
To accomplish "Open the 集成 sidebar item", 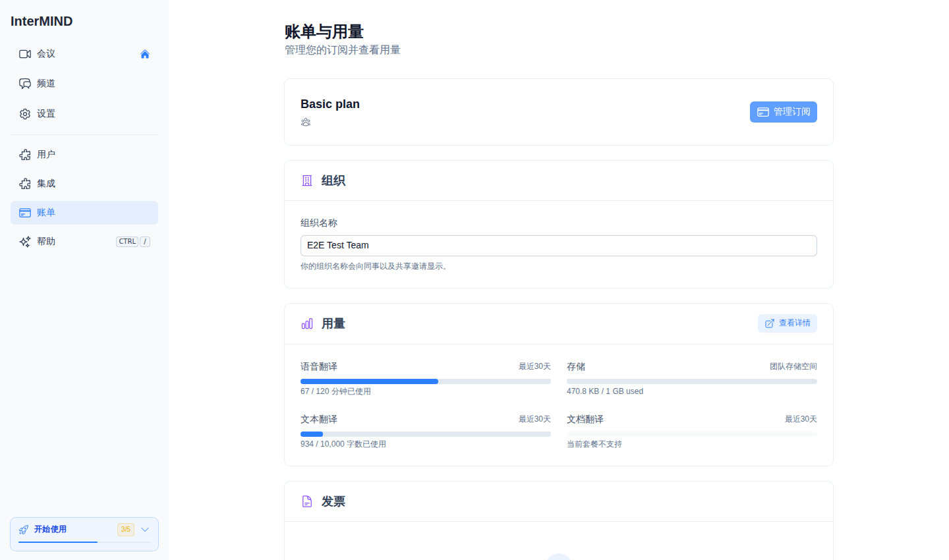I will coord(84,184).
